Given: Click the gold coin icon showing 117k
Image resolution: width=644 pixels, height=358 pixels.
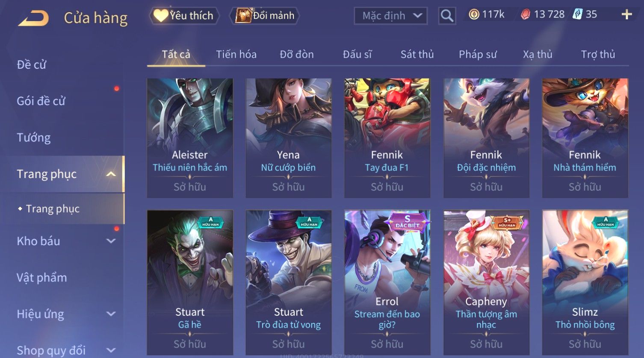Looking at the screenshot, I should pos(474,15).
